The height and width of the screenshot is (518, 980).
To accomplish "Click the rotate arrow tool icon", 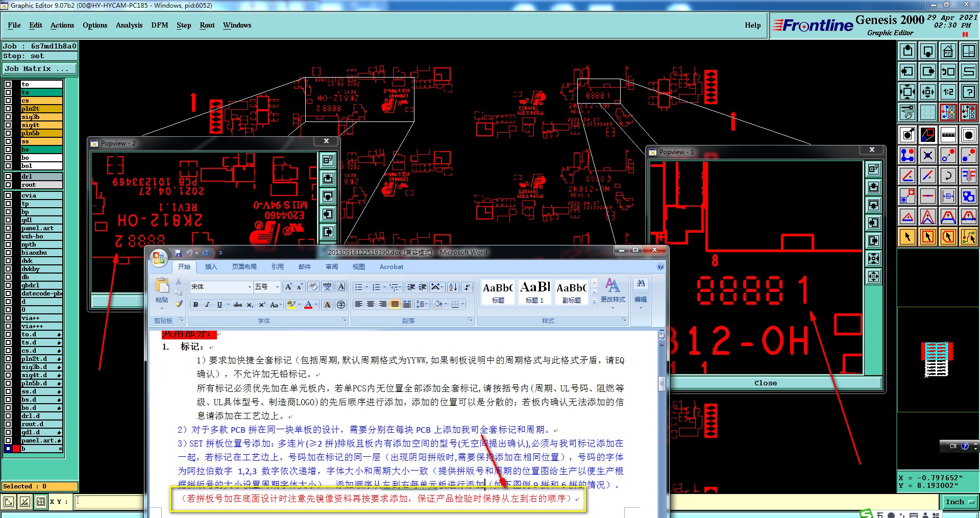I will [948, 176].
